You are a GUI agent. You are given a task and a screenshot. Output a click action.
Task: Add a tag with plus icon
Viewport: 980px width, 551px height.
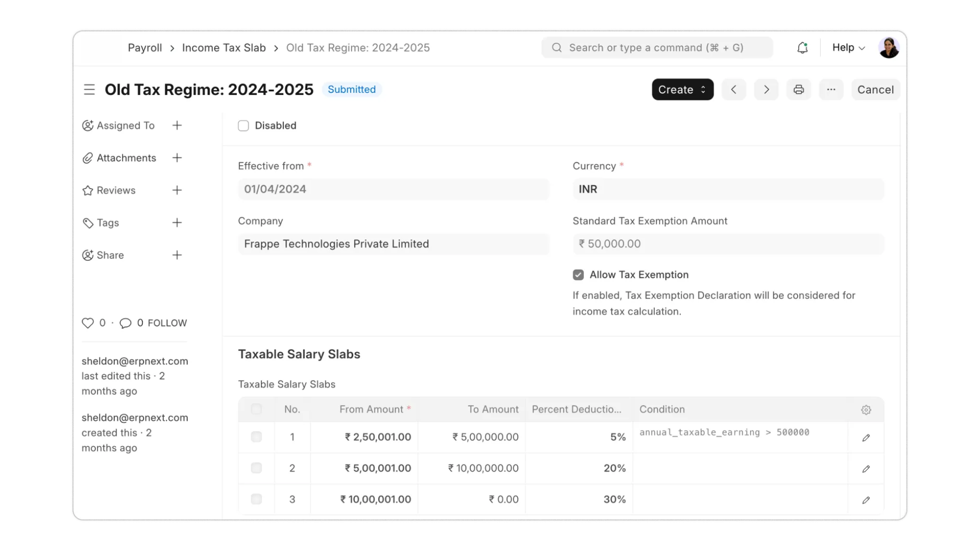tap(177, 223)
